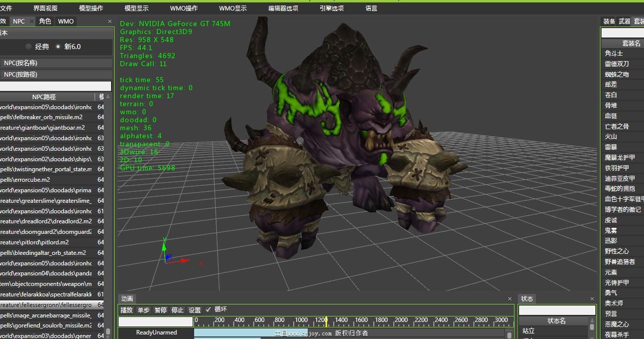Switch to the 装备 equipment tab

609,21
